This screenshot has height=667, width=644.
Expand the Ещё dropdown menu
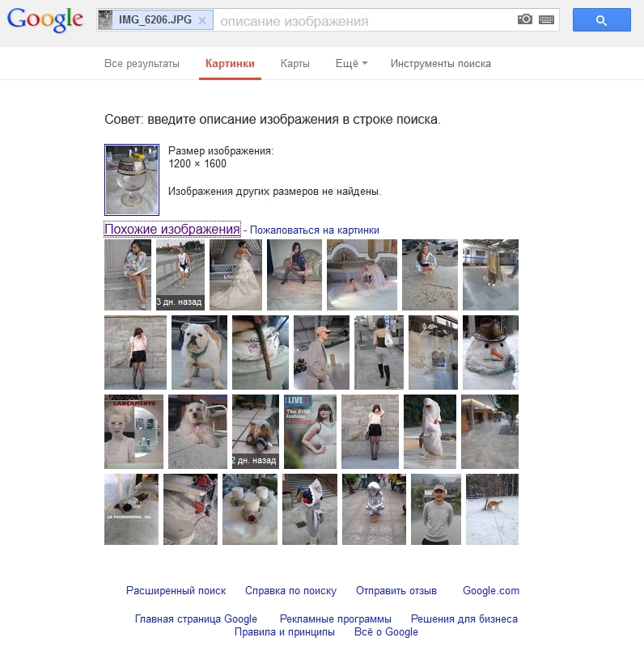click(x=351, y=64)
